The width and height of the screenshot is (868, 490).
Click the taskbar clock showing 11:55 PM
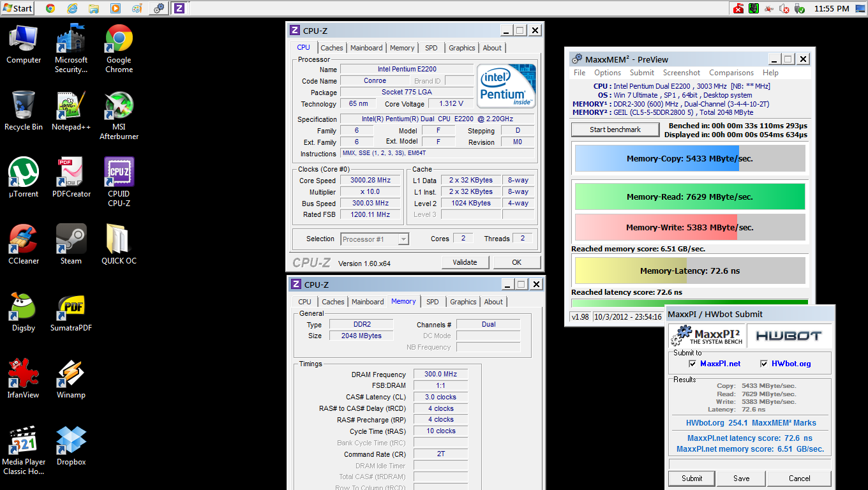[832, 8]
